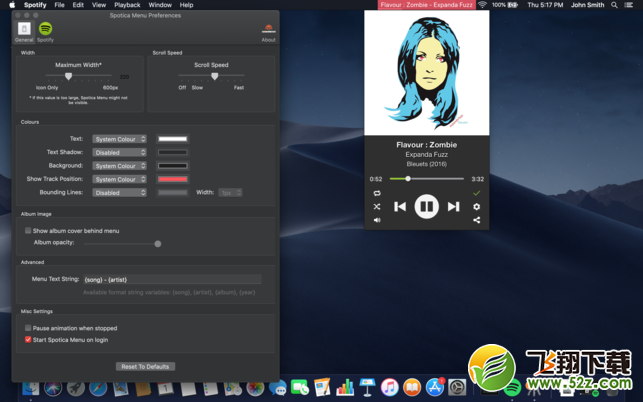
Task: Open the Background colour mode dropdown
Action: 119,166
